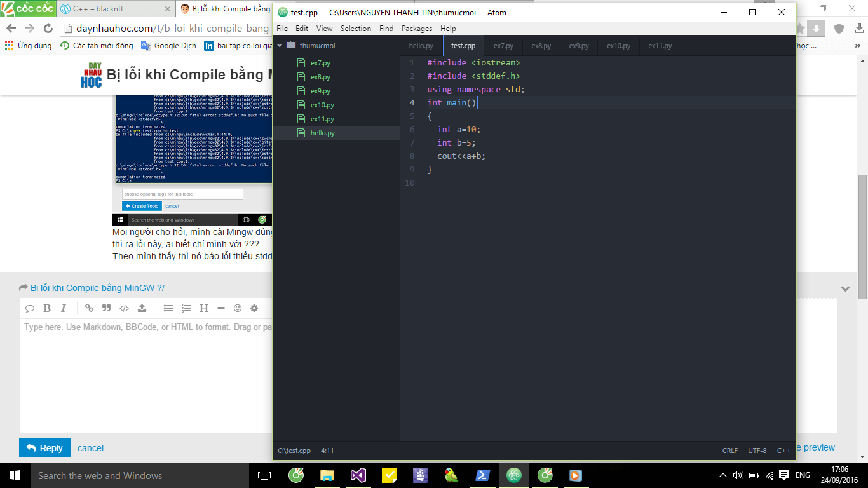The image size is (868, 488).
Task: Switch to the ex10.py tab in Atom
Action: coord(618,46)
